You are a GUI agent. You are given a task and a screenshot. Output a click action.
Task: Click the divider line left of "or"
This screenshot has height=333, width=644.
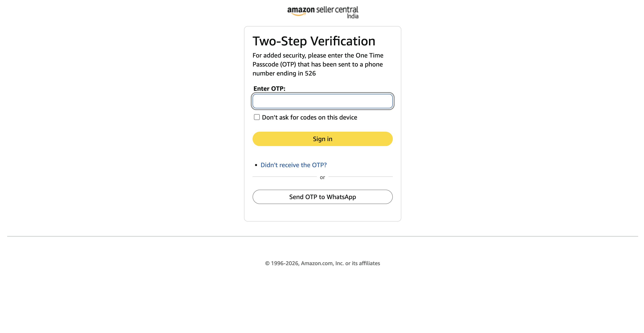click(x=284, y=177)
